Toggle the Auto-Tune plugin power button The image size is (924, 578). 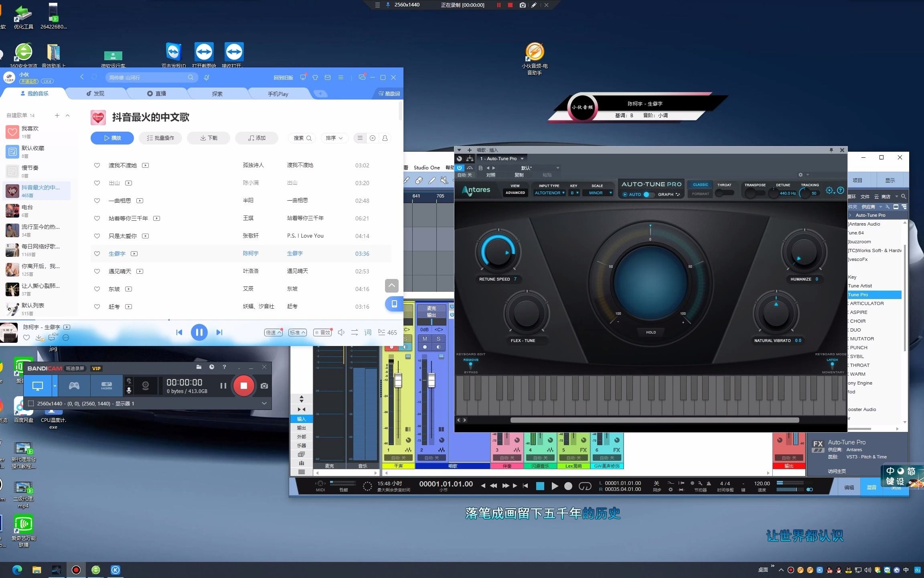coord(460,168)
